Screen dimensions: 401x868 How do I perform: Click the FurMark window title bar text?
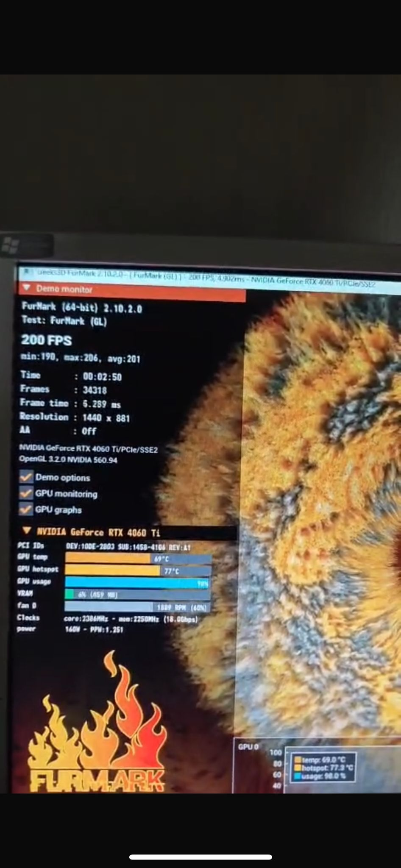[x=206, y=278]
